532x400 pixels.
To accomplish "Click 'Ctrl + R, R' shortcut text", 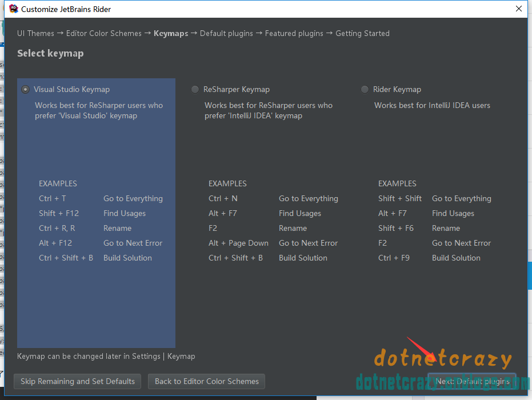I will click(57, 229).
